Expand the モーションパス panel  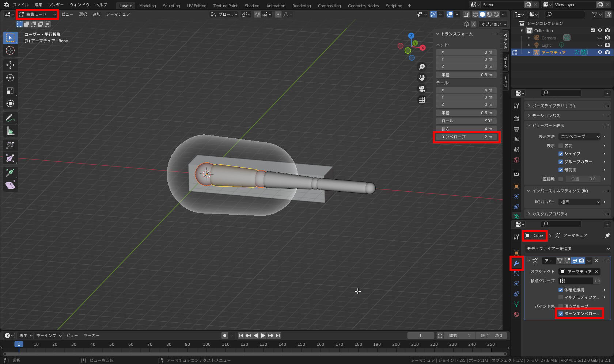point(546,116)
